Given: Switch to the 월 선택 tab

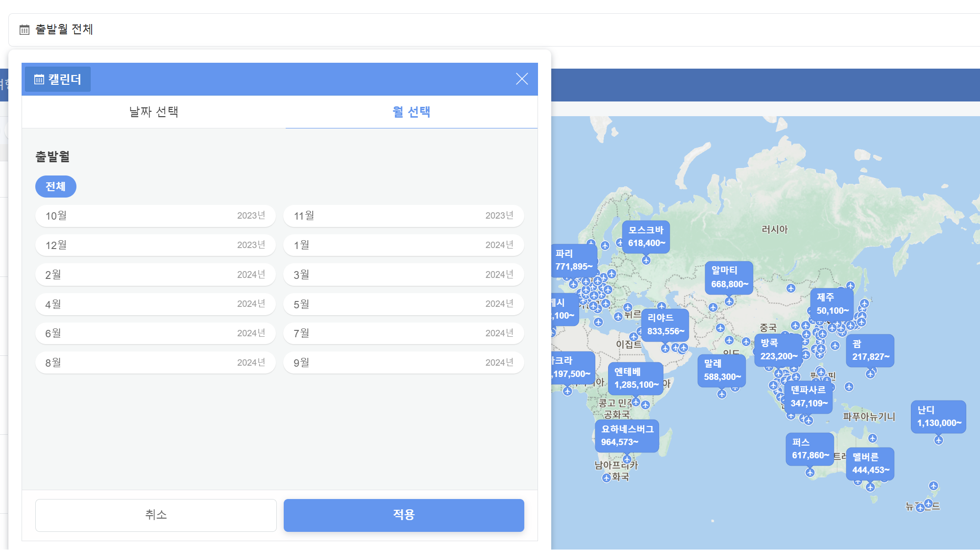Looking at the screenshot, I should (411, 112).
